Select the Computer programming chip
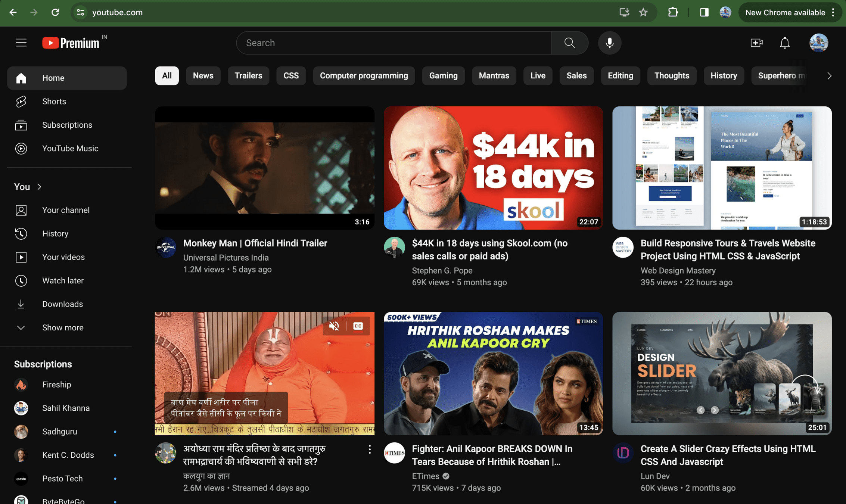This screenshot has width=846, height=504. coord(364,76)
